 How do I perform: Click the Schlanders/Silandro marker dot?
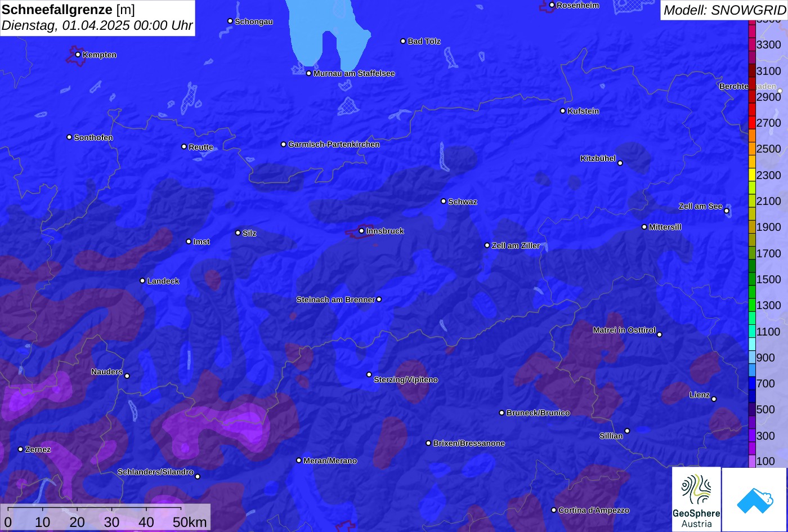coord(198,477)
